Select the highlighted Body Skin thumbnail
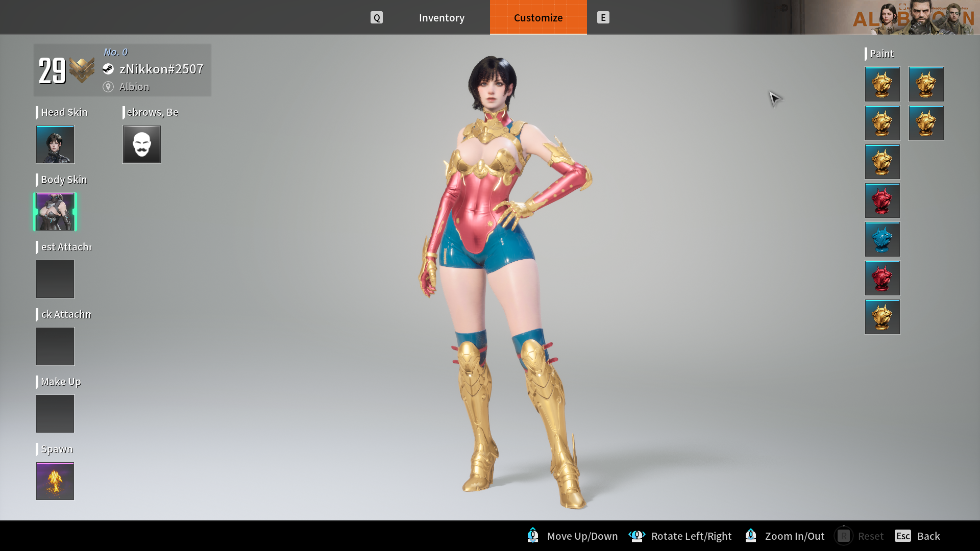Image resolution: width=980 pixels, height=551 pixels. [x=55, y=212]
